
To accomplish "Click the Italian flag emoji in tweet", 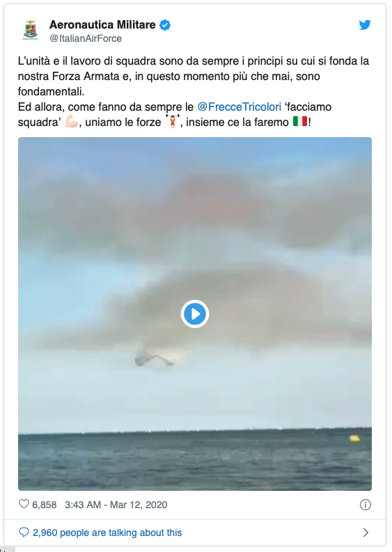I will 300,122.
